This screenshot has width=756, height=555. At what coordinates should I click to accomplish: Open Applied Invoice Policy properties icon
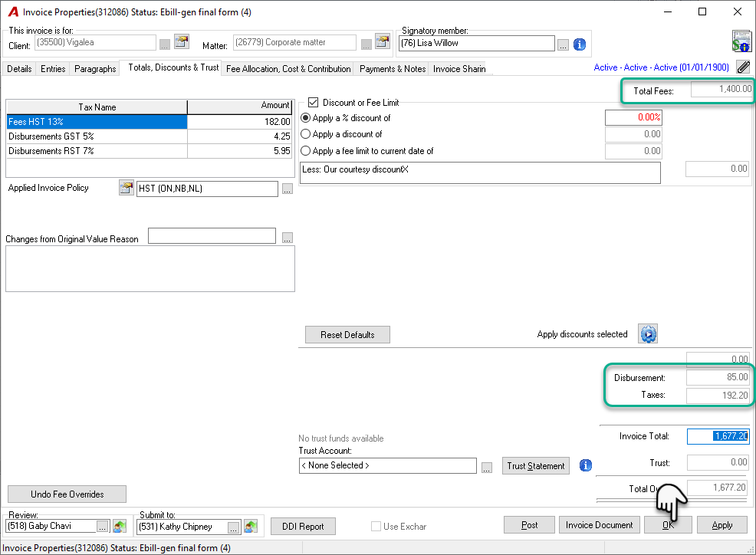click(127, 188)
